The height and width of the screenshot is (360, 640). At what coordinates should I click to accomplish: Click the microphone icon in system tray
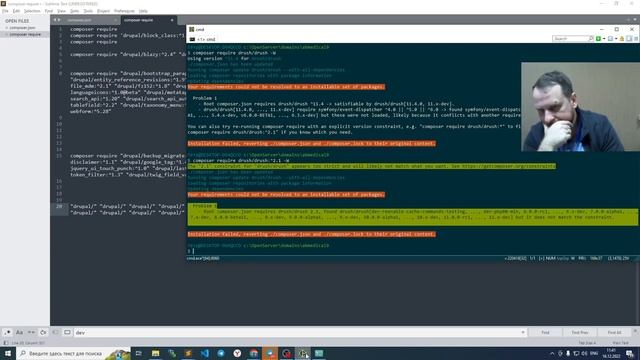point(568,353)
